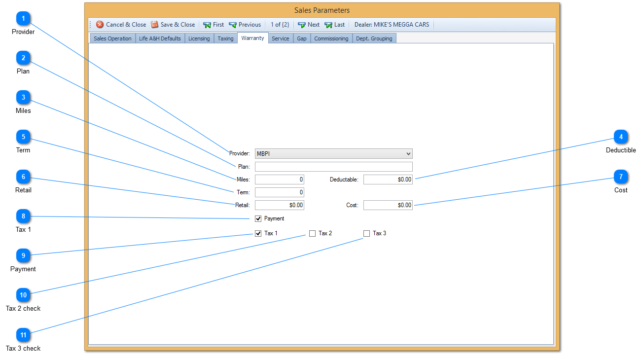
Task: Click the Next button text
Action: point(314,25)
